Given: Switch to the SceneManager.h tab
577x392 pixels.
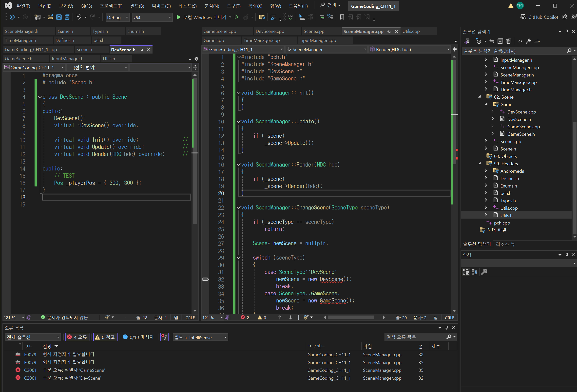Looking at the screenshot, I should tap(29, 31).
